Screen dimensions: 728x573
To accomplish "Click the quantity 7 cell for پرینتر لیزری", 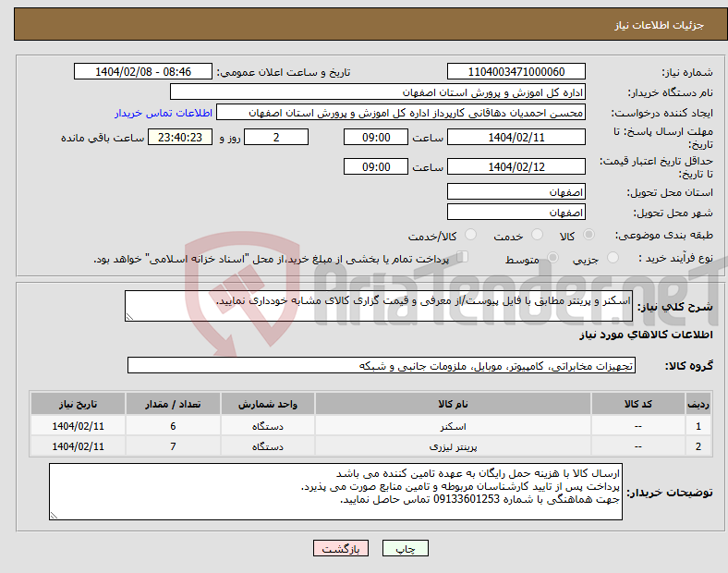I will 173,446.
